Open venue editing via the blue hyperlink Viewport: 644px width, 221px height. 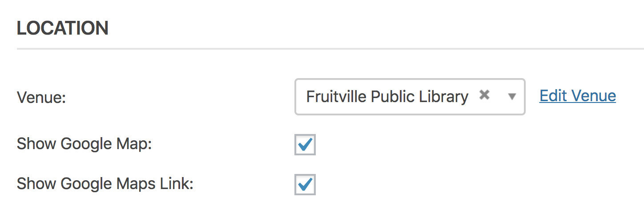pyautogui.click(x=577, y=96)
